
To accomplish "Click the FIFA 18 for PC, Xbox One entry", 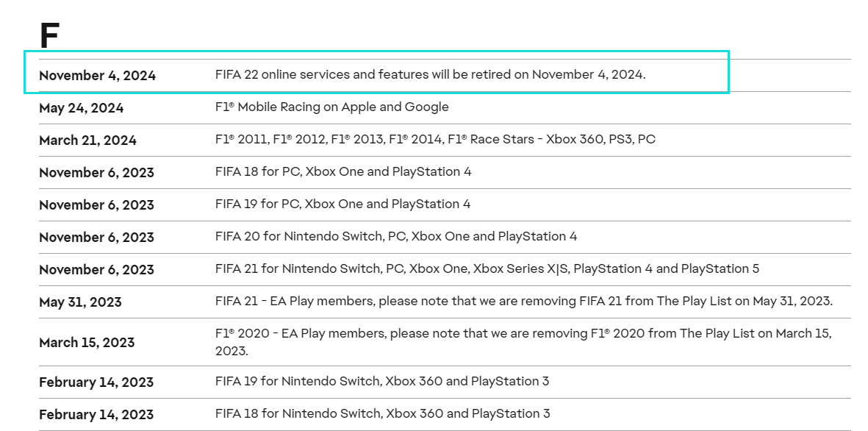I will pos(343,171).
